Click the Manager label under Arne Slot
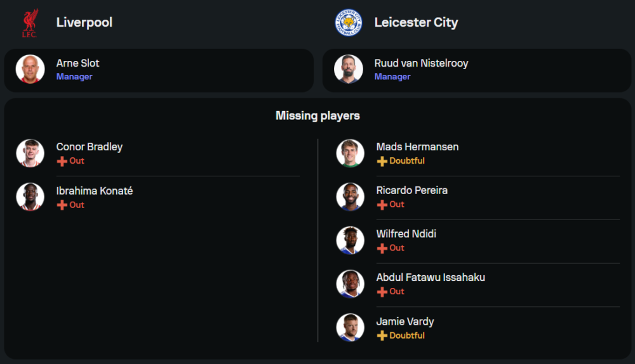This screenshot has height=364, width=635. click(74, 77)
